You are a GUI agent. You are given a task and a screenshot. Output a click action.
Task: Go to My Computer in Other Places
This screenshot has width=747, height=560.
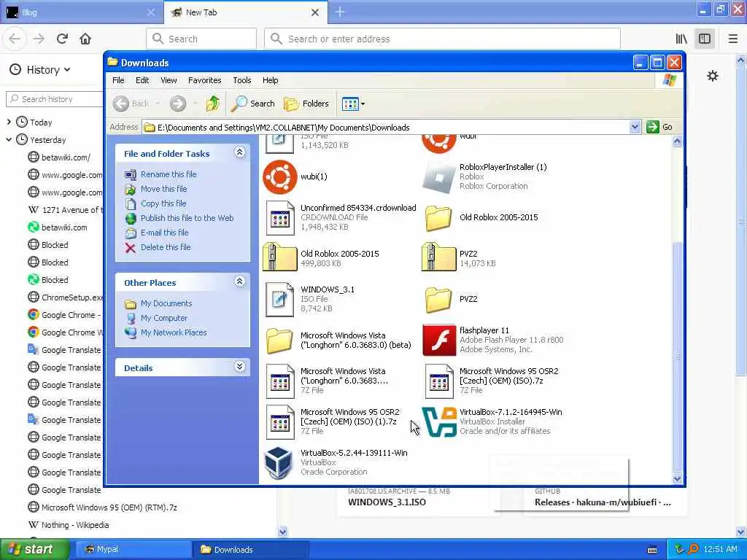164,318
